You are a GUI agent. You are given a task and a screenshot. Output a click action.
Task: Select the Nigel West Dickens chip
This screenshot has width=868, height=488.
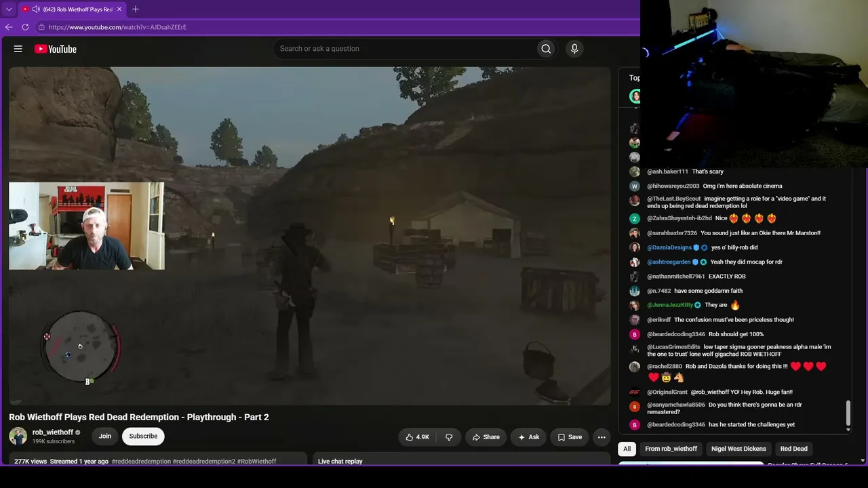pyautogui.click(x=738, y=449)
